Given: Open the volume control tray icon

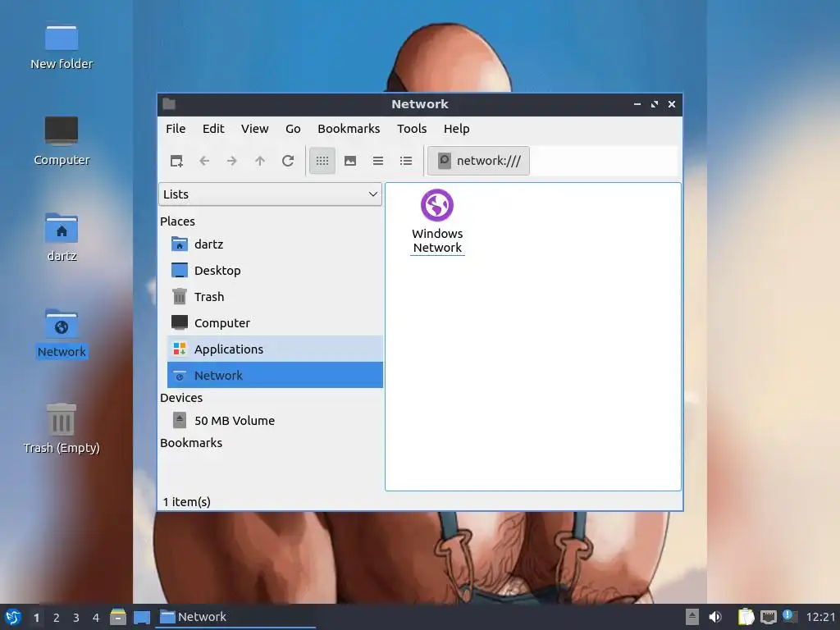Looking at the screenshot, I should (715, 617).
